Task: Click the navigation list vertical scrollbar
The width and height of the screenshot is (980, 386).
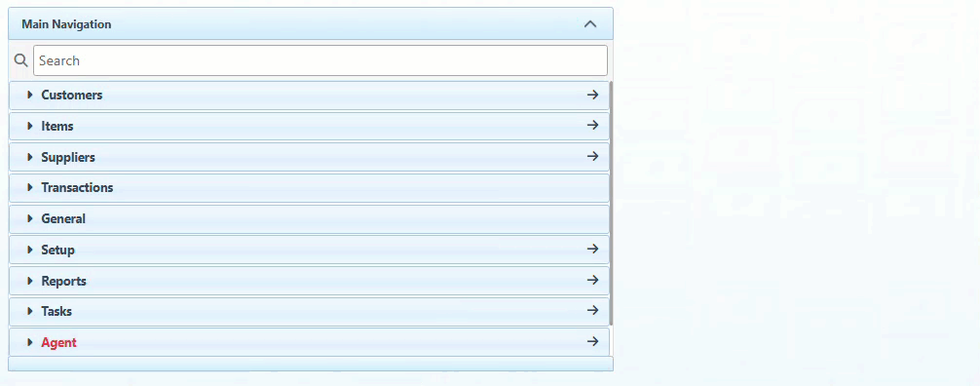Action: pyautogui.click(x=611, y=203)
